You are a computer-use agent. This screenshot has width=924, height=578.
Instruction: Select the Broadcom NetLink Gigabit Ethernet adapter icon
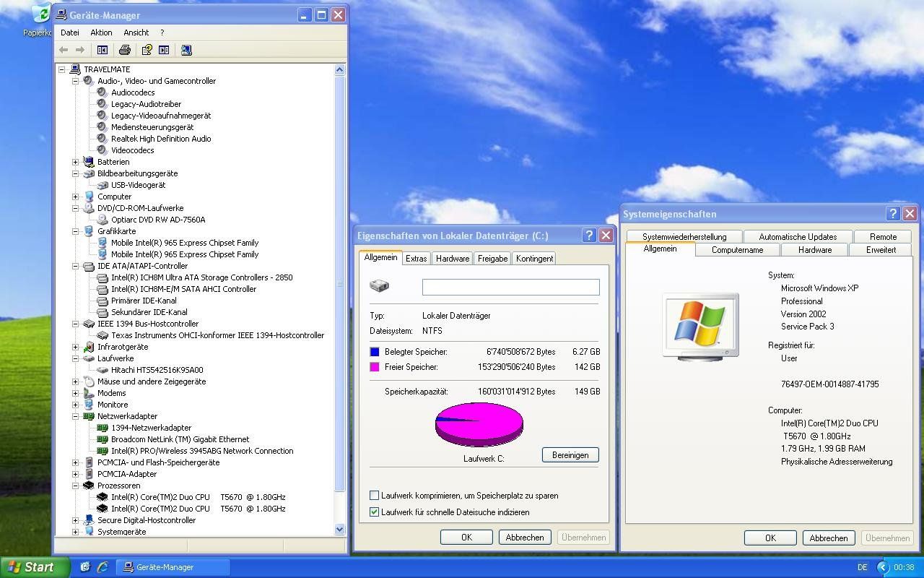103,439
